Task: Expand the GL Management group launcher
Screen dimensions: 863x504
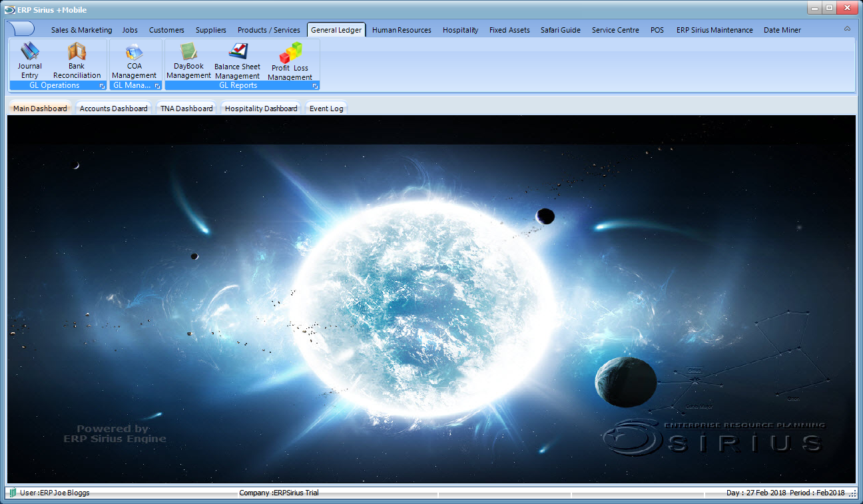Action: pos(157,86)
